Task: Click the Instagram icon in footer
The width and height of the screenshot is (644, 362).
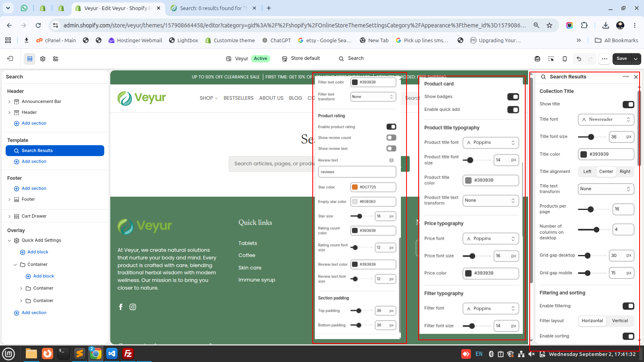Action: coord(133,307)
